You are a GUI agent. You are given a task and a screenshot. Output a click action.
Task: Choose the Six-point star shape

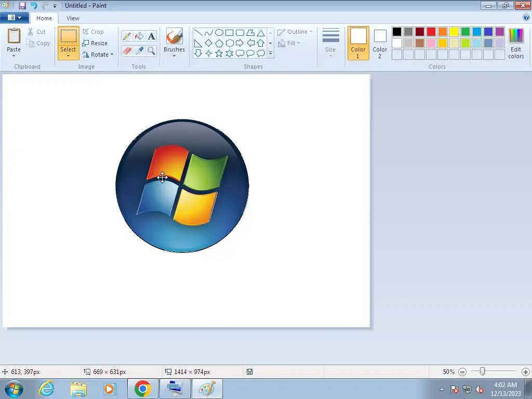click(x=229, y=54)
